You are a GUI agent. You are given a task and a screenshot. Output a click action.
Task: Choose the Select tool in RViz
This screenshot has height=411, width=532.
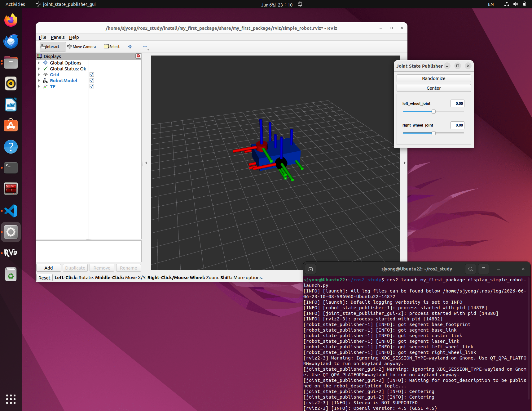(x=112, y=47)
